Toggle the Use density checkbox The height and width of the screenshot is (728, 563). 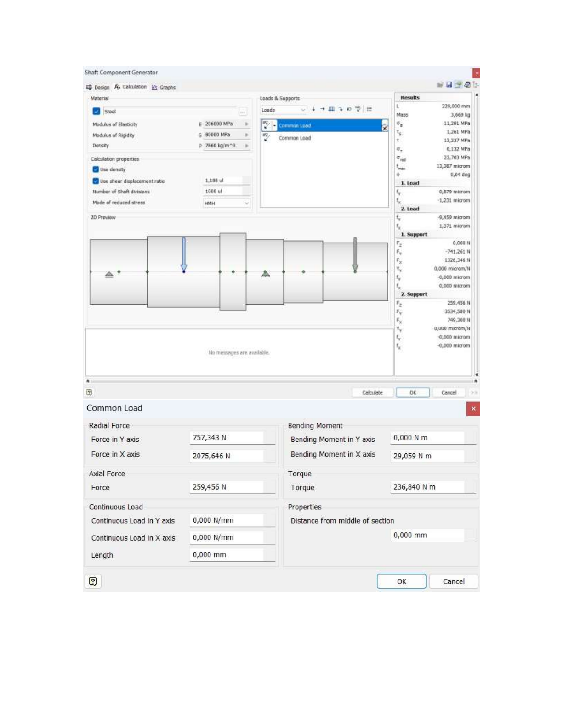click(96, 169)
